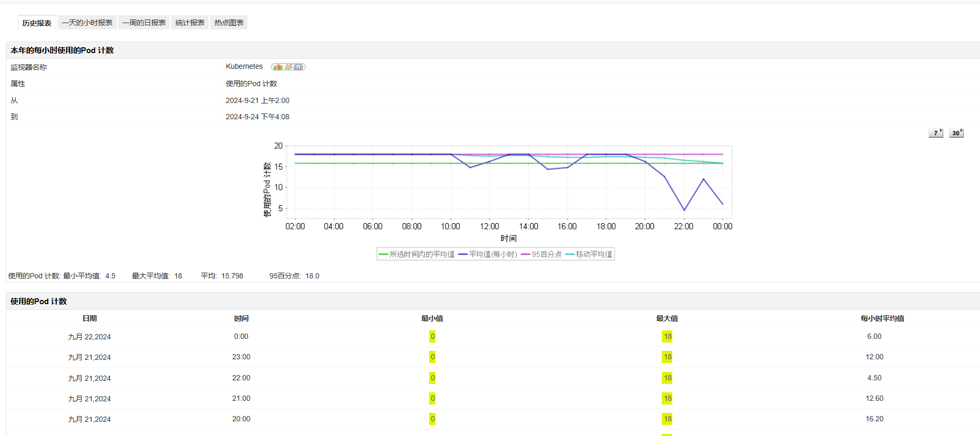
Task: Click the 时间 axis title under the chart
Action: tap(508, 238)
